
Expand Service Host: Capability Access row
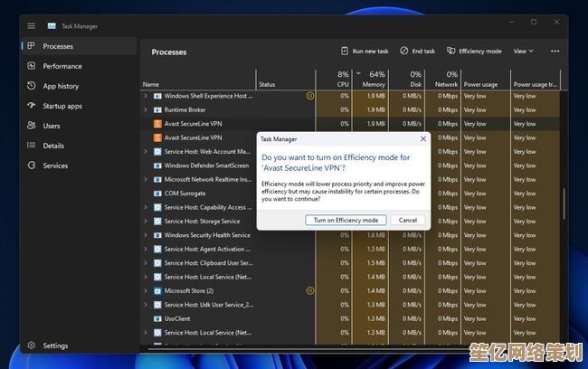146,207
